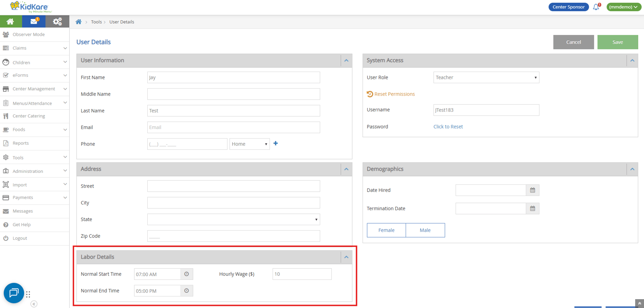Click the grid dots beside chat bubble
Image resolution: width=644 pixels, height=308 pixels.
click(x=28, y=294)
